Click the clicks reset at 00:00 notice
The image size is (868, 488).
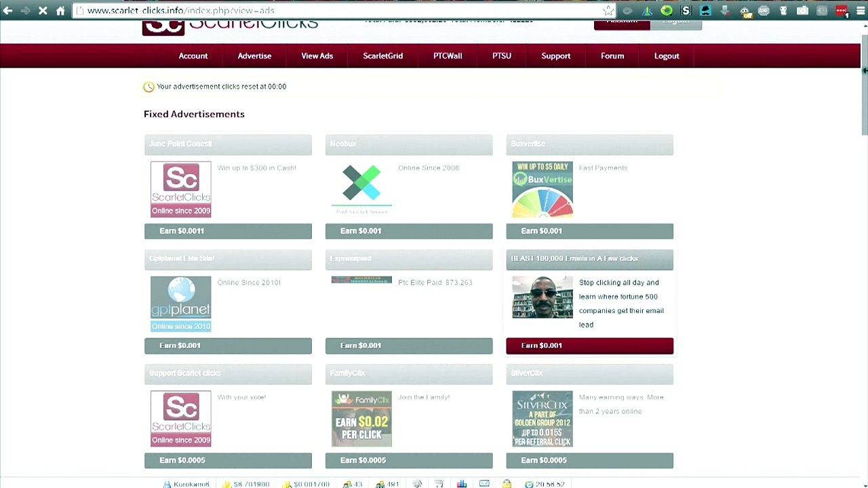(222, 87)
